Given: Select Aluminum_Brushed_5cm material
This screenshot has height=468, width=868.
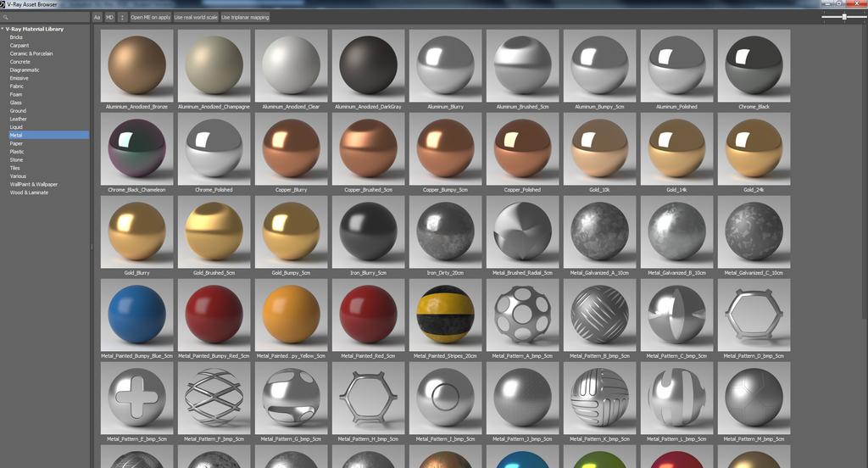Looking at the screenshot, I should [522, 66].
